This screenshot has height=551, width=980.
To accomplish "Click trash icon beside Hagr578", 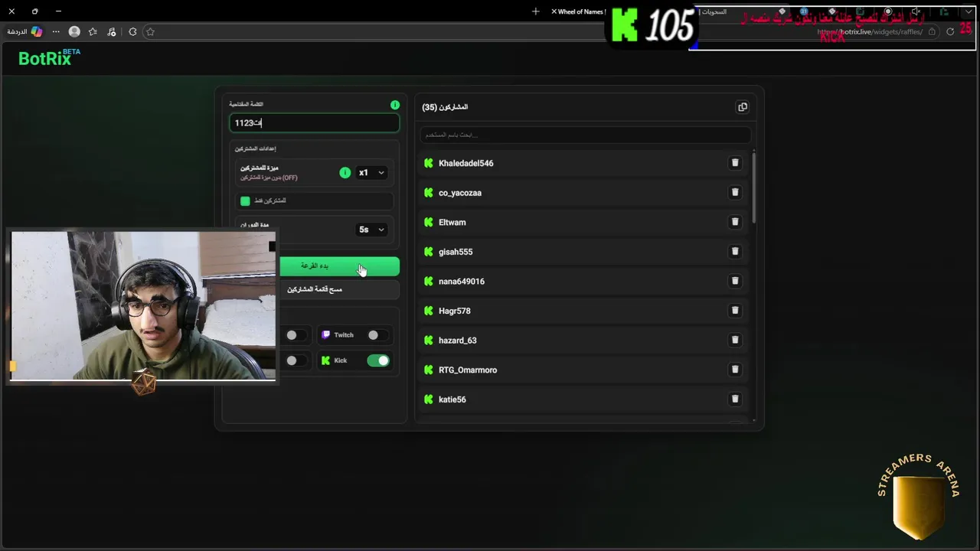I will [x=735, y=310].
